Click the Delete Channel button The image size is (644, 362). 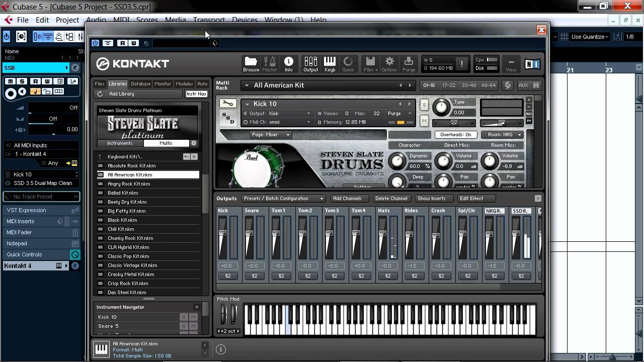click(x=391, y=199)
